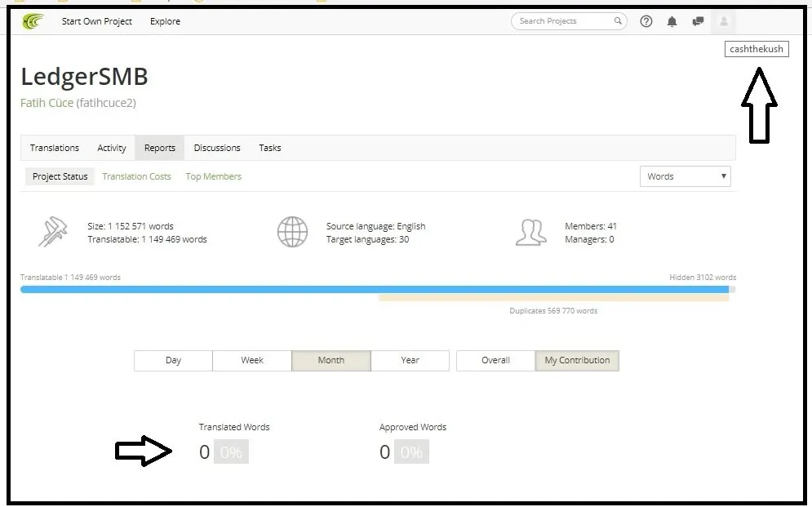The width and height of the screenshot is (812, 507).
Task: Switch to the Translations tab
Action: click(55, 148)
